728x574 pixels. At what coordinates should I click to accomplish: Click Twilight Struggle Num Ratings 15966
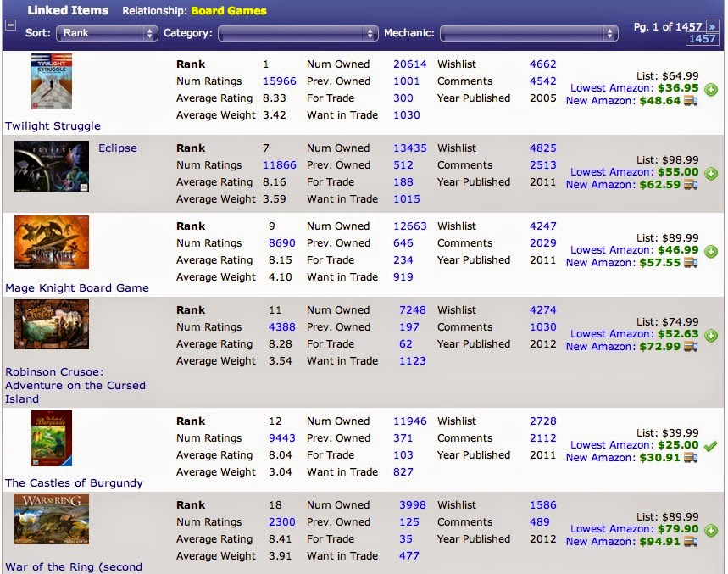point(280,81)
